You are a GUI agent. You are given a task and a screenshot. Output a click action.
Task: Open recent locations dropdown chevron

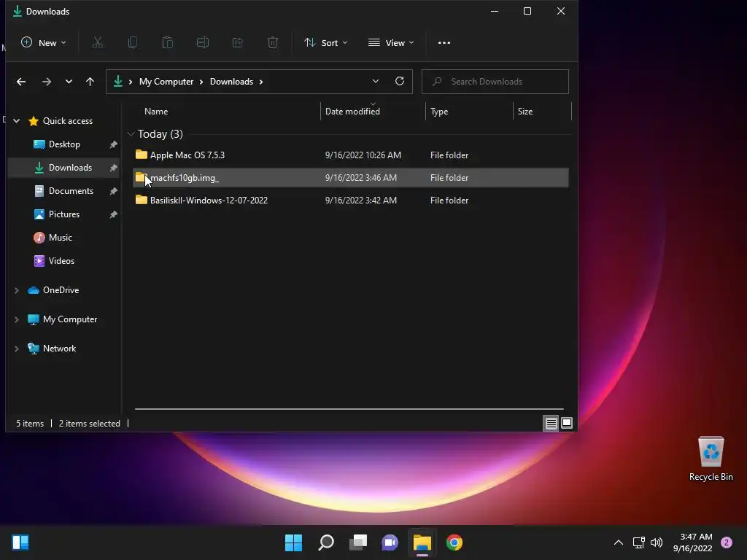click(69, 82)
